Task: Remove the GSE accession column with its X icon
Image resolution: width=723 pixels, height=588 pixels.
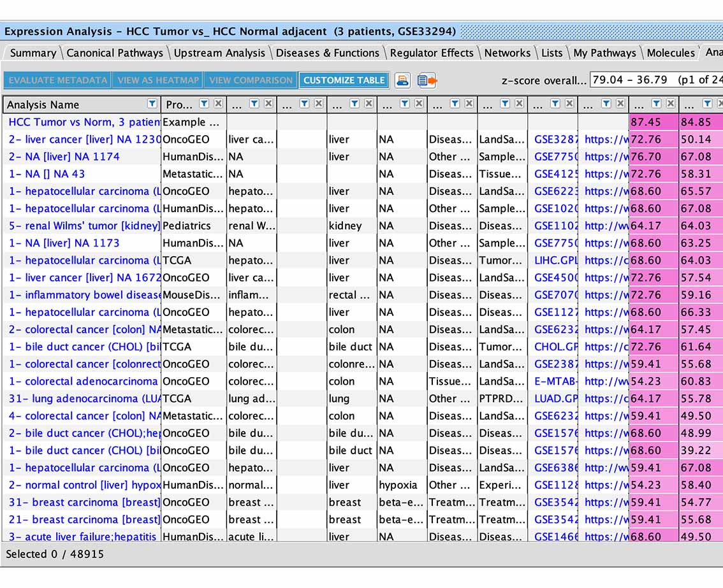Action: point(569,104)
